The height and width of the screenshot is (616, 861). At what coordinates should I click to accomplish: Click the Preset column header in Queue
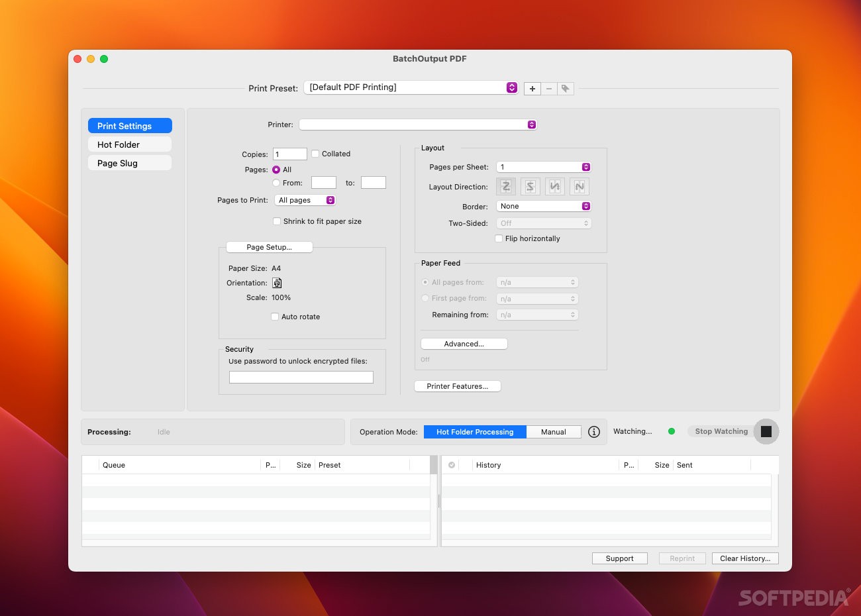click(x=362, y=465)
